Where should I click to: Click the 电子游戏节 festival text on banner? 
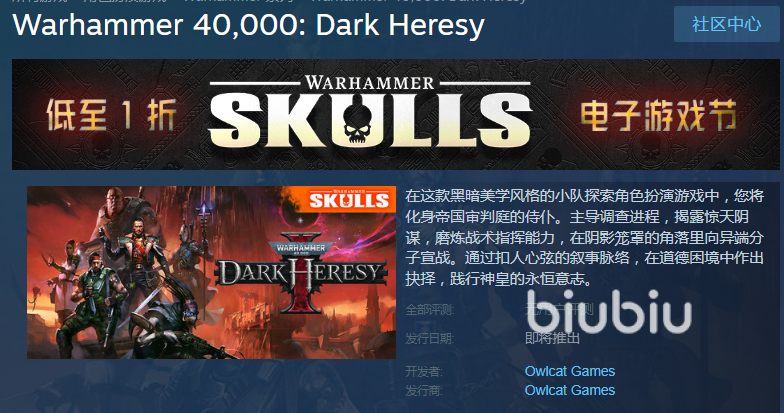tap(658, 116)
